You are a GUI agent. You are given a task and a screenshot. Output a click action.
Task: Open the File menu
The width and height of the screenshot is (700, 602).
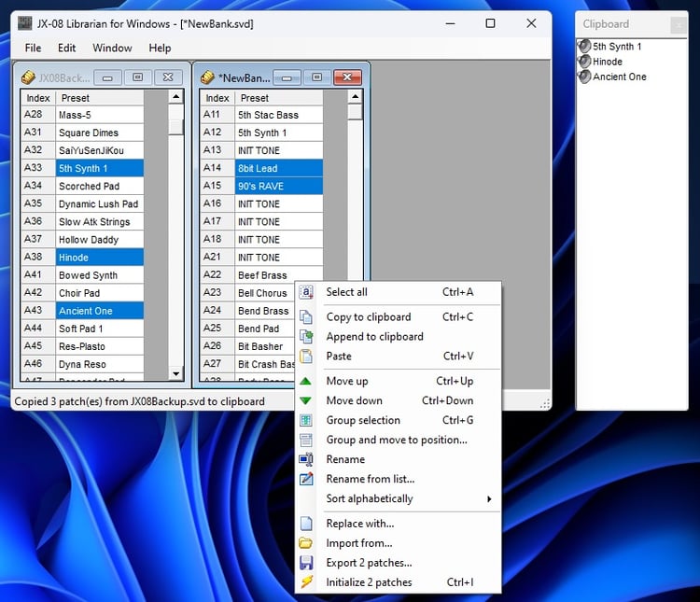pyautogui.click(x=33, y=48)
